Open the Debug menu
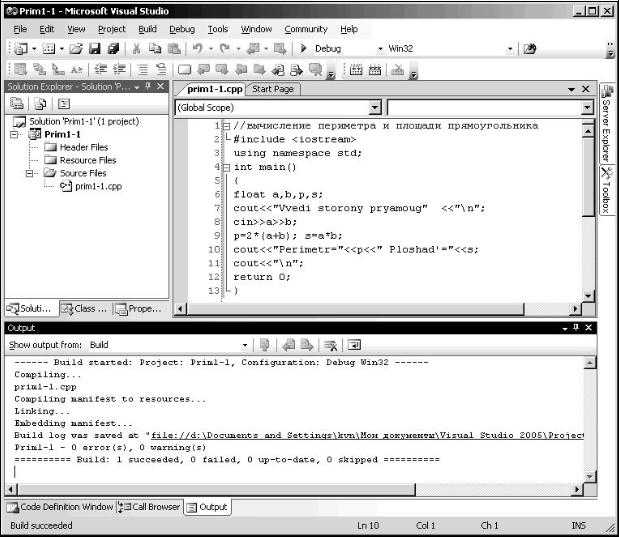619x537 pixels. (182, 29)
